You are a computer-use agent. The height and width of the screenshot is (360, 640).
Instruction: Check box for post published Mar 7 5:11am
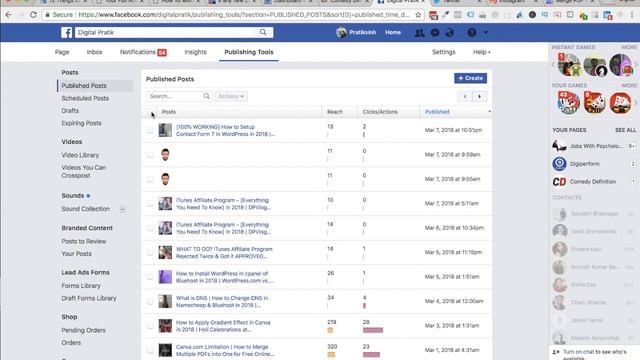[150, 204]
